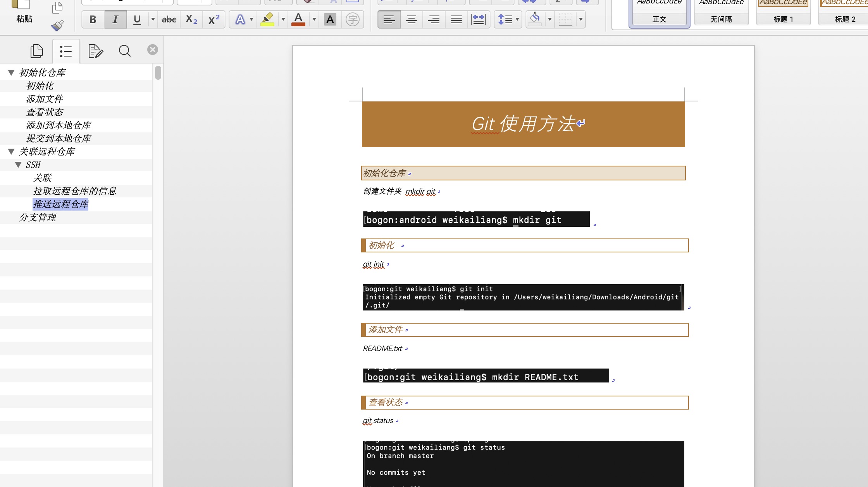Switch to the thumbnails pane
868x487 pixels.
pos(37,50)
